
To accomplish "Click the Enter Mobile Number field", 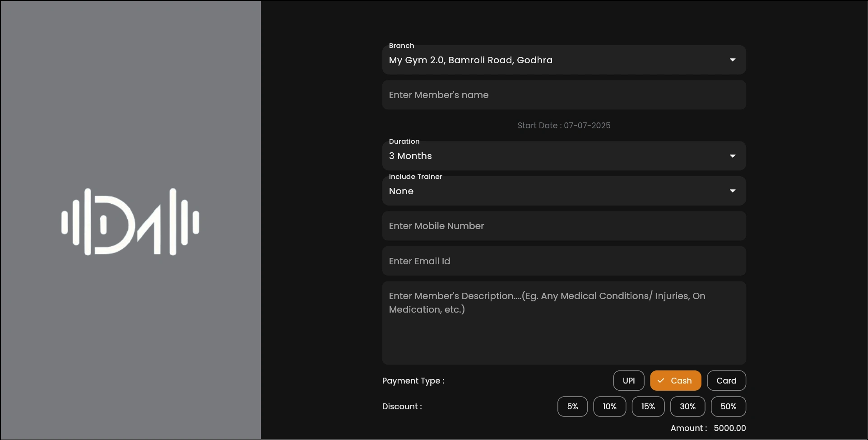I will pos(563,226).
